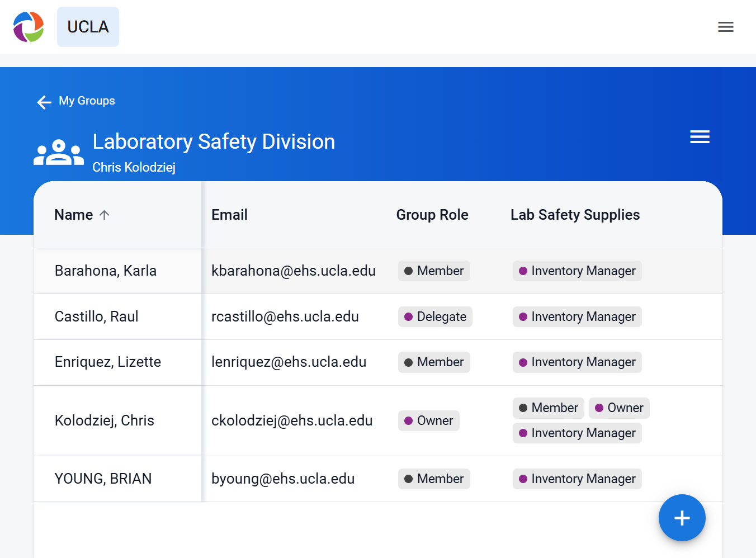Click Inventory Manager chip for Barahona
756x558 pixels.
point(577,271)
